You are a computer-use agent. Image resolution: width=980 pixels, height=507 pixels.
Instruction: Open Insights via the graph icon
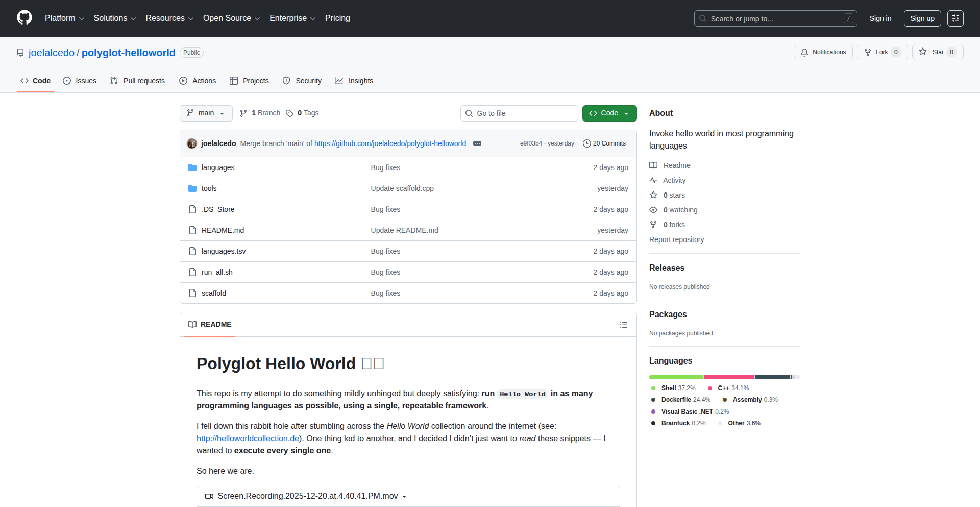coord(339,81)
